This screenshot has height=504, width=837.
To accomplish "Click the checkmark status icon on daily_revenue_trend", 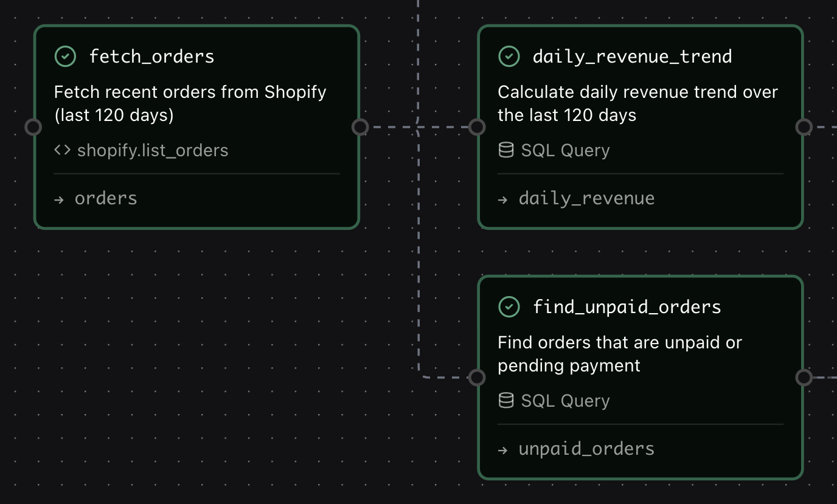I will coord(509,56).
